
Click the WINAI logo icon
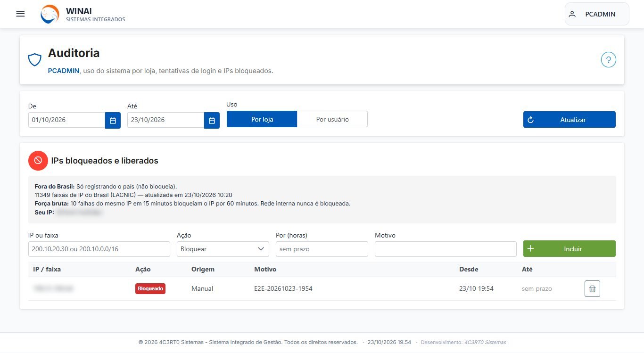[x=50, y=14]
